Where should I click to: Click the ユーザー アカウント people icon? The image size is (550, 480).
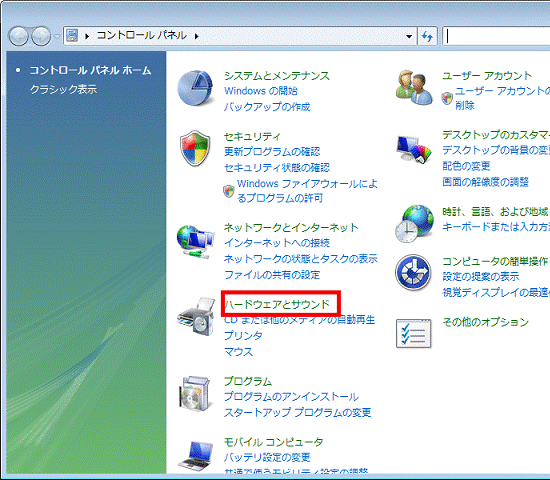(414, 87)
